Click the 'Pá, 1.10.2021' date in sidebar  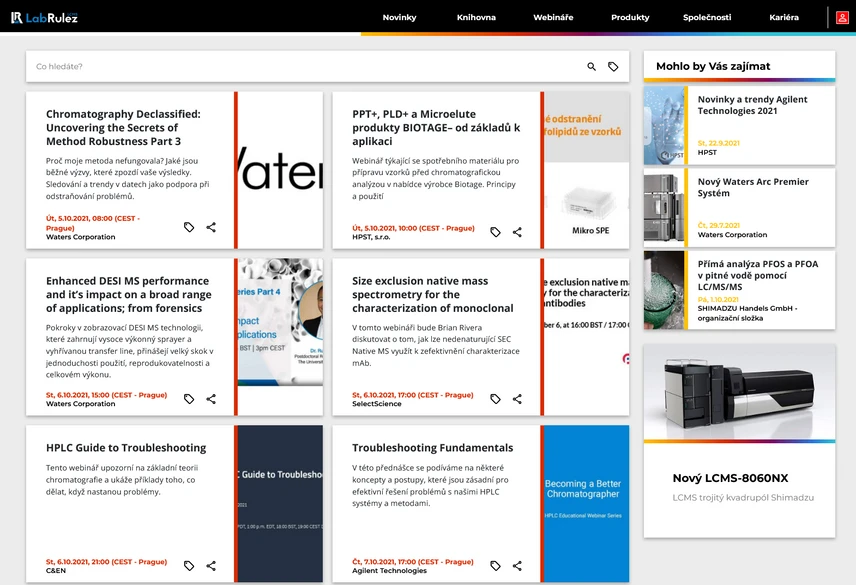(718, 300)
